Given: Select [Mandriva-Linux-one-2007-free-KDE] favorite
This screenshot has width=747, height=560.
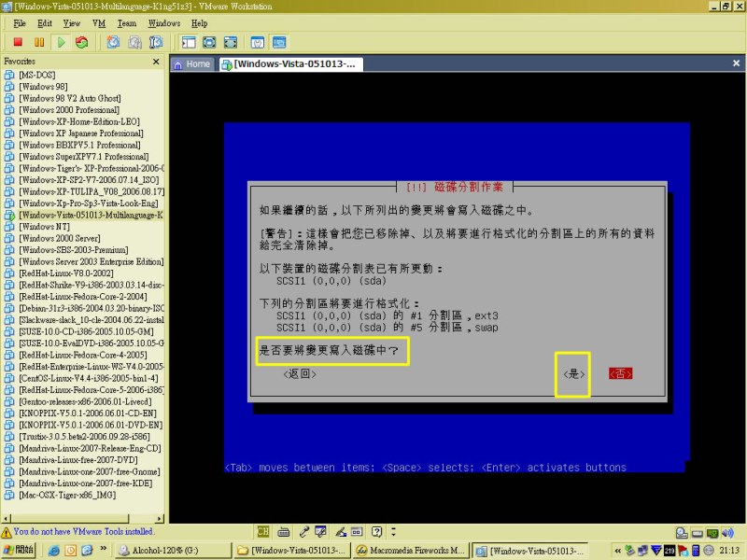Looking at the screenshot, I should 86,483.
